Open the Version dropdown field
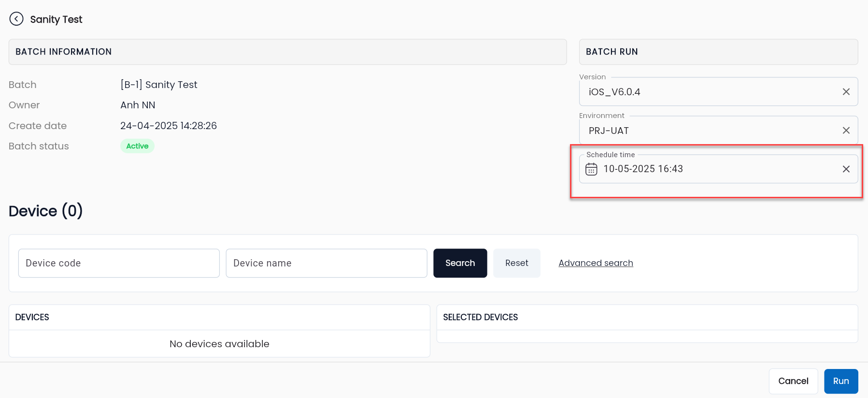 [718, 92]
